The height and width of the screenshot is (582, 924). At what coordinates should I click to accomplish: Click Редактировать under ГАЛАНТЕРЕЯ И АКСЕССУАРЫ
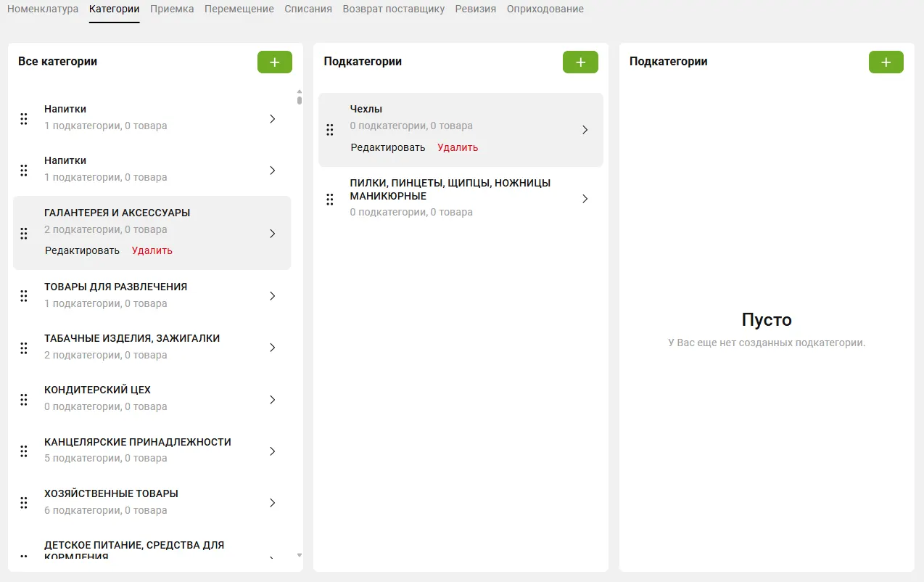(x=82, y=250)
